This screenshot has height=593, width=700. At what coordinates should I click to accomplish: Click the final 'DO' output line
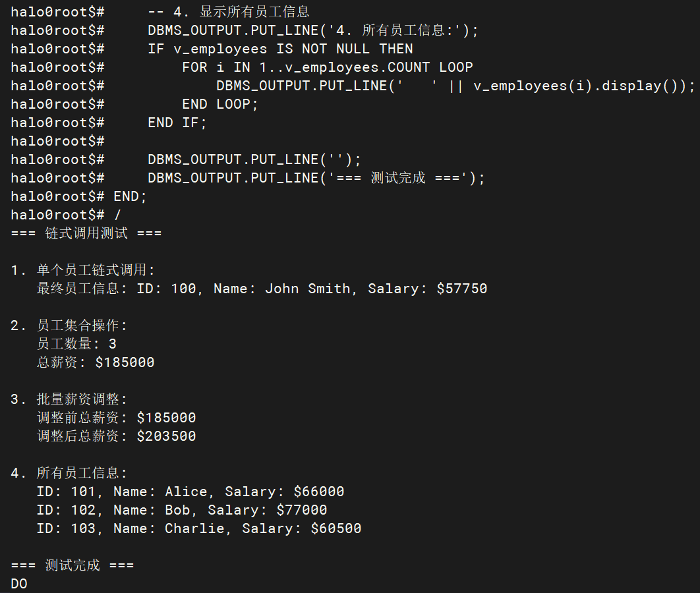click(19, 584)
